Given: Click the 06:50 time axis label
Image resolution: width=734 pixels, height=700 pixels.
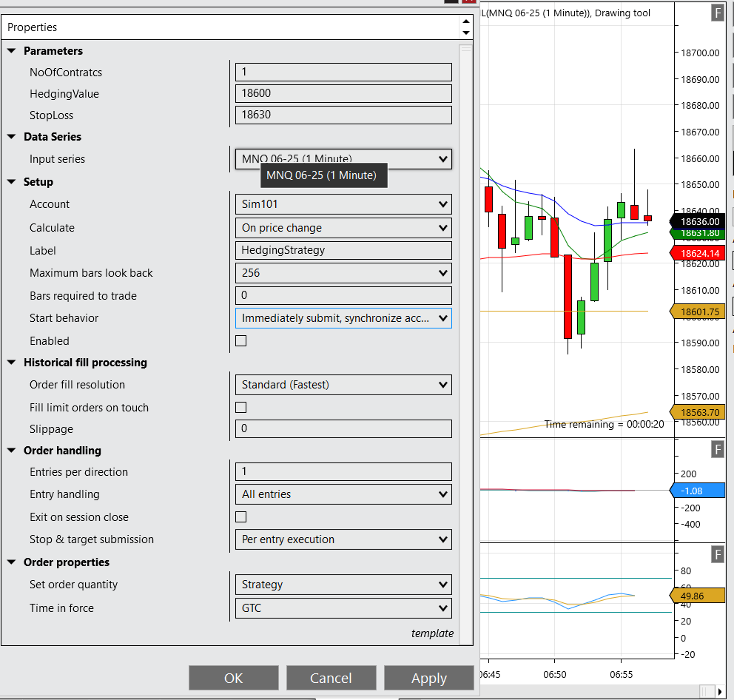Looking at the screenshot, I should [x=555, y=675].
